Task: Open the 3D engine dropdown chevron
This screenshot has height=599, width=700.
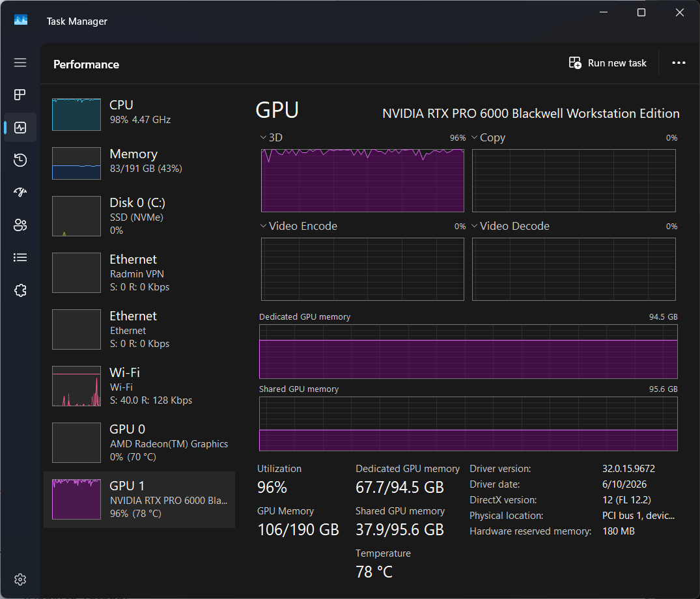Action: [x=263, y=137]
